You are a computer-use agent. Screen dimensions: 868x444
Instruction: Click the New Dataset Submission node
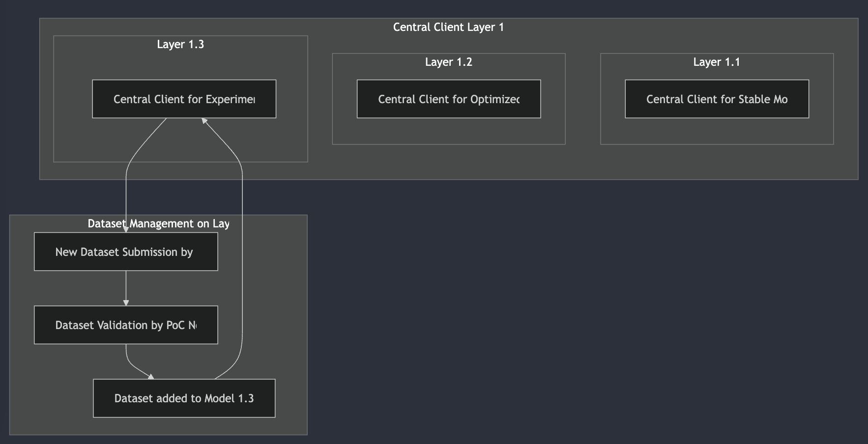click(126, 251)
